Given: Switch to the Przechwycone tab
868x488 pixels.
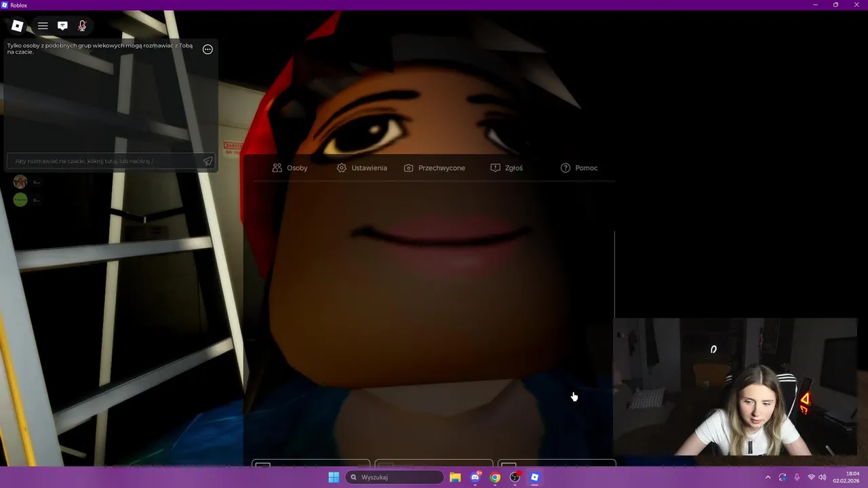Looking at the screenshot, I should point(434,168).
